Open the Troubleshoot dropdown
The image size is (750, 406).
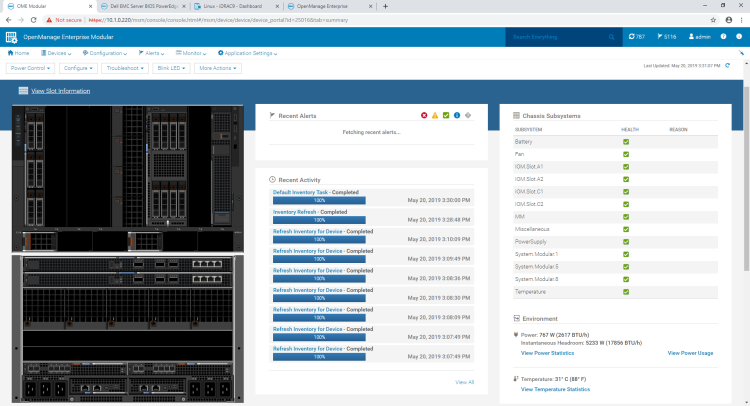pos(125,68)
